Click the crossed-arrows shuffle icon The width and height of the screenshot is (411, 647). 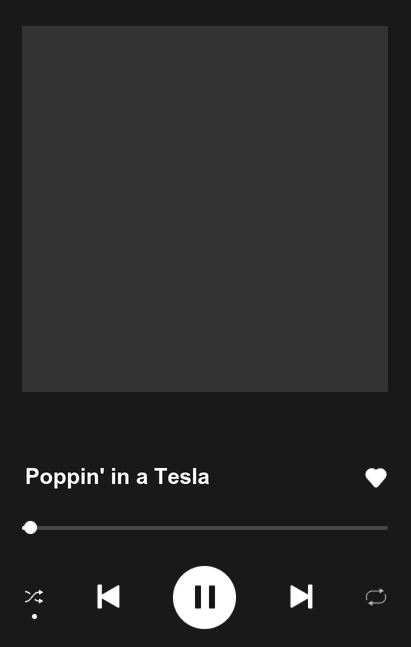[34, 597]
